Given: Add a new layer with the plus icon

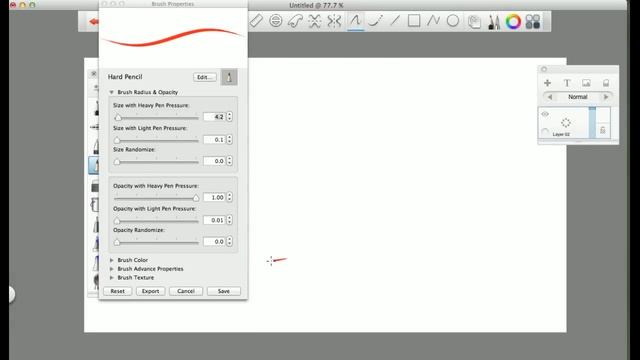Looking at the screenshot, I should 547,83.
